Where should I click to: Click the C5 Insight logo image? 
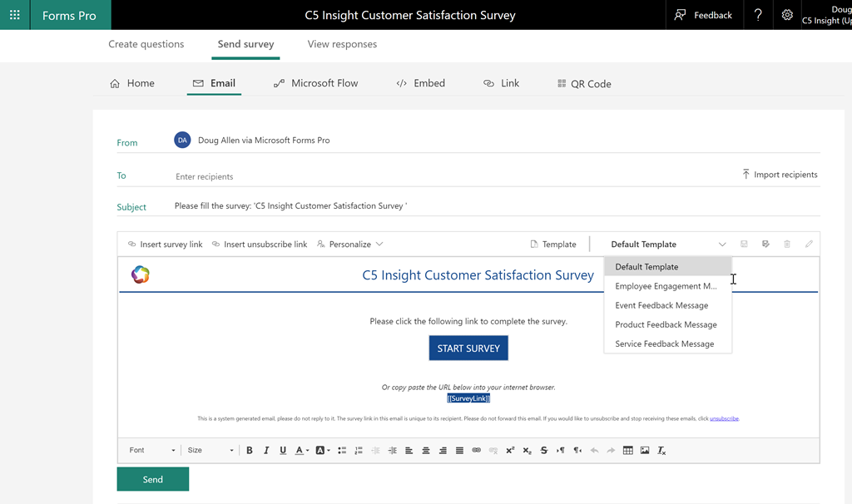point(140,274)
